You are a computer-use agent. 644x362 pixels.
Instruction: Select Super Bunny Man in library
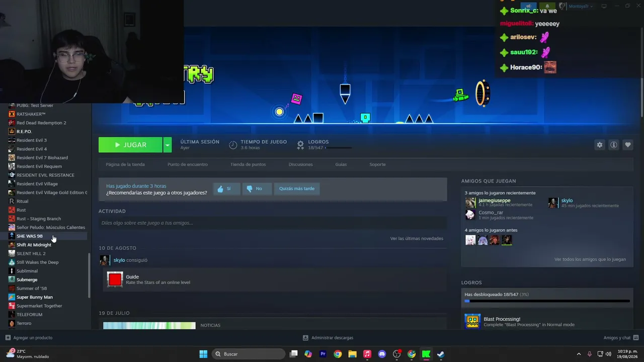coord(34,297)
